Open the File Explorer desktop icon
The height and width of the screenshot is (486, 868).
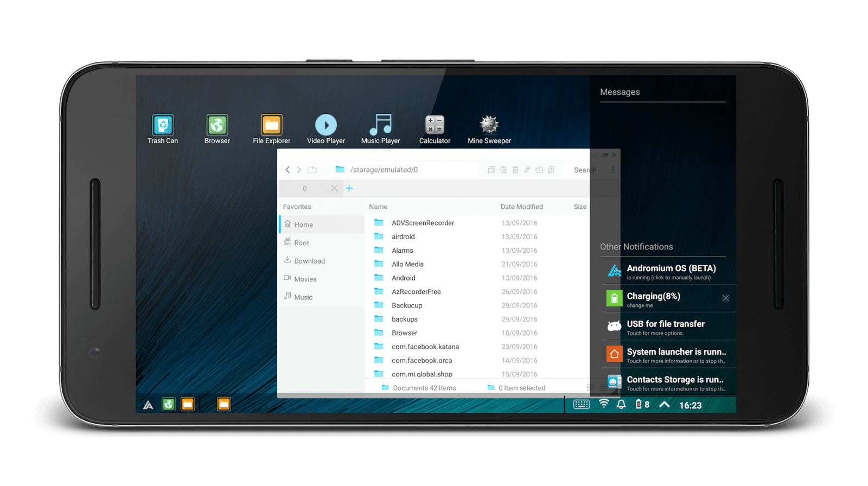tap(271, 129)
